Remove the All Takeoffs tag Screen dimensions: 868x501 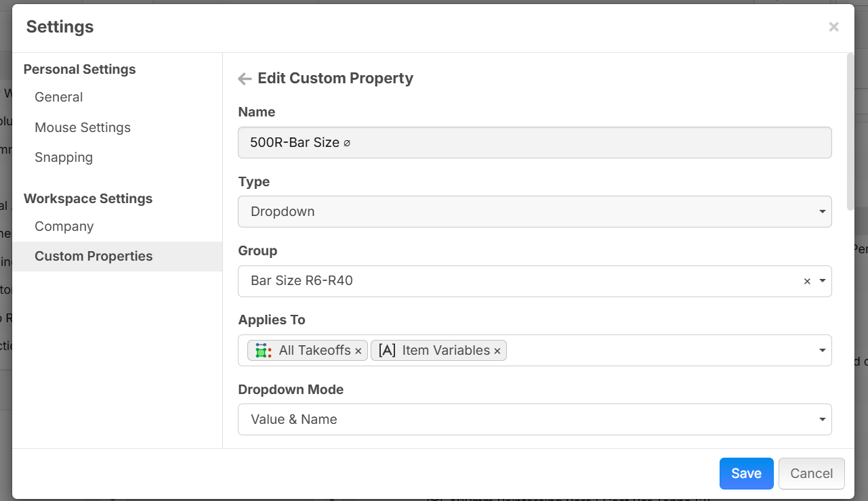tap(358, 351)
